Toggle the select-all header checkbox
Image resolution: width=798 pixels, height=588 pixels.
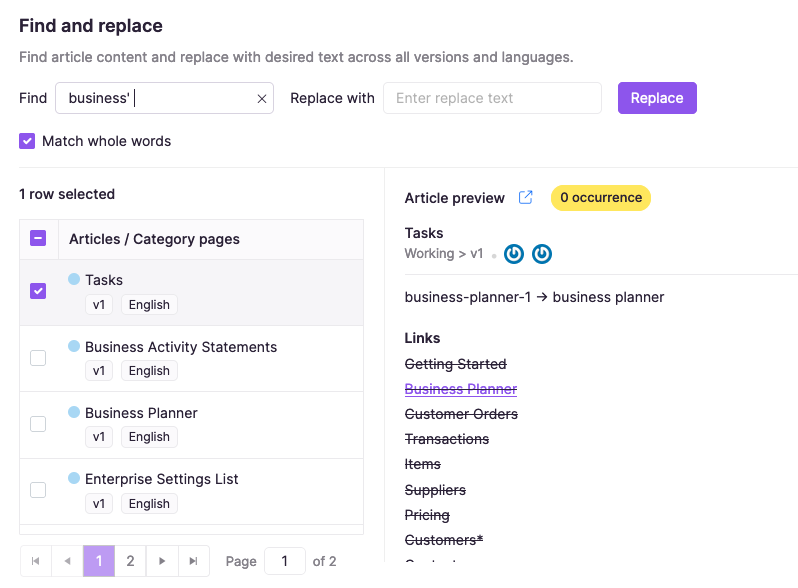(38, 239)
